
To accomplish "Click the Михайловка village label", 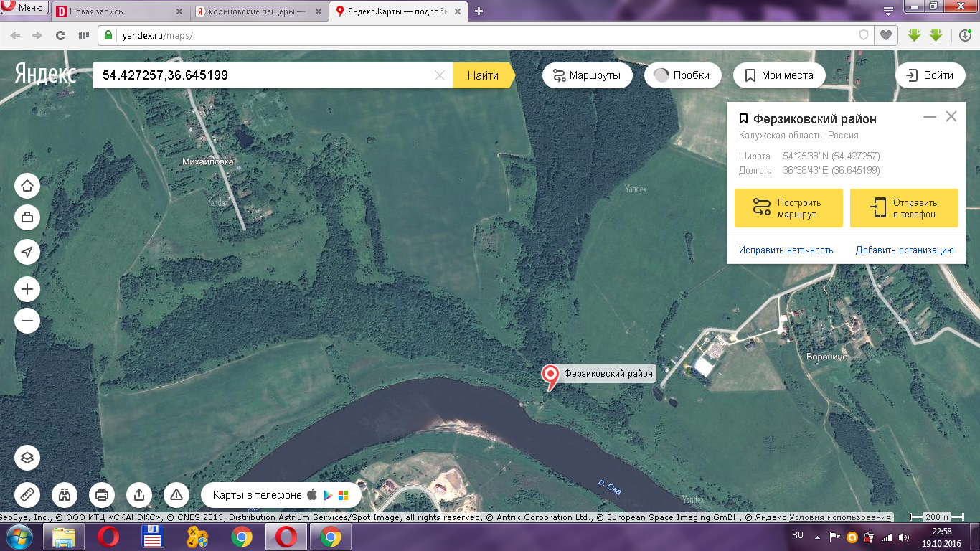I will click(x=207, y=162).
